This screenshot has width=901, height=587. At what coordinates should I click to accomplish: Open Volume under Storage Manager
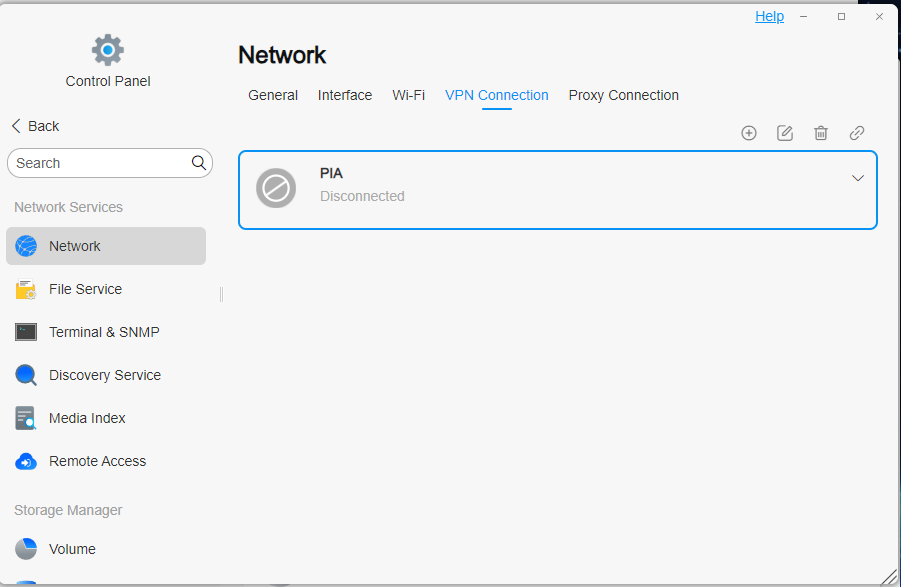tap(106, 549)
